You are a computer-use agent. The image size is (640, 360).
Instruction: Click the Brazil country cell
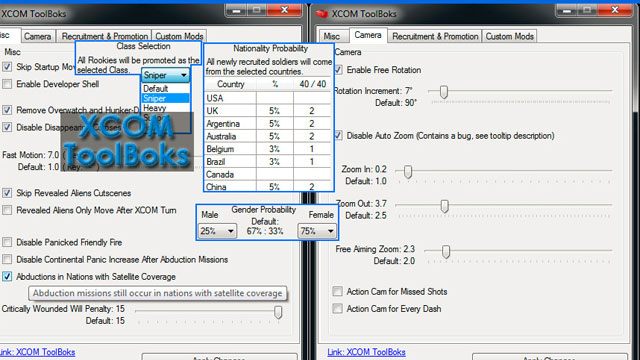[x=230, y=161]
